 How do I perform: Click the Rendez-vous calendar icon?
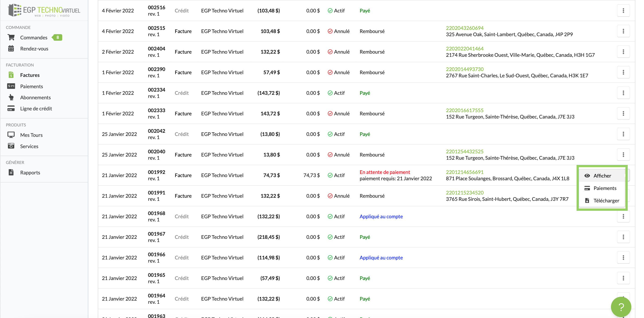click(x=11, y=48)
